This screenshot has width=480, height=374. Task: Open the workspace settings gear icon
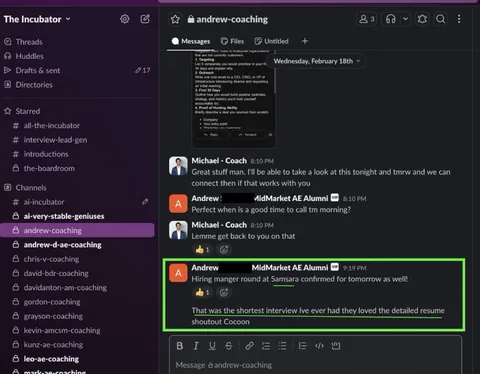pyautogui.click(x=125, y=19)
